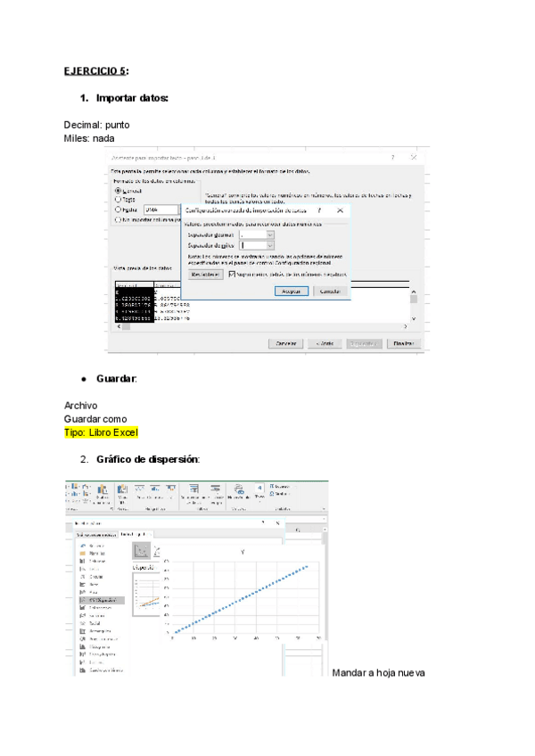Toggle trailing minus for negative numbers checkbox

pyautogui.click(x=233, y=275)
